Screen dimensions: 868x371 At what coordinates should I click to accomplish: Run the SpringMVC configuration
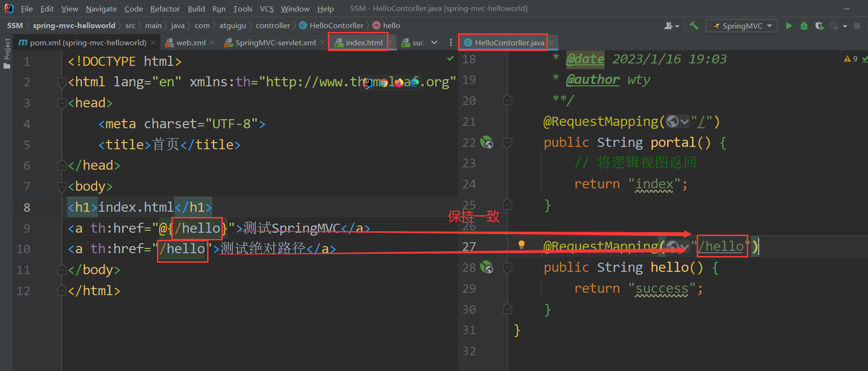(789, 26)
